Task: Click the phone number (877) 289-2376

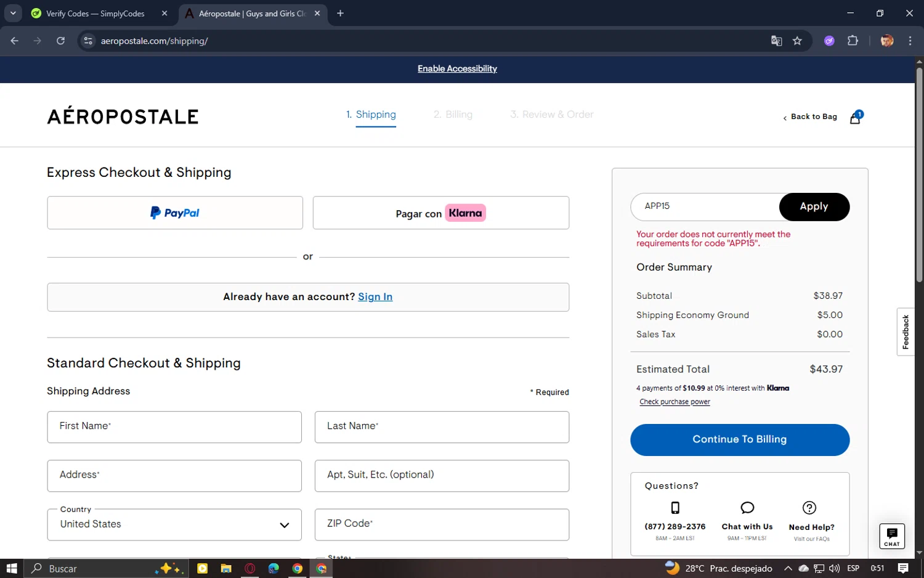Action: 675,527
